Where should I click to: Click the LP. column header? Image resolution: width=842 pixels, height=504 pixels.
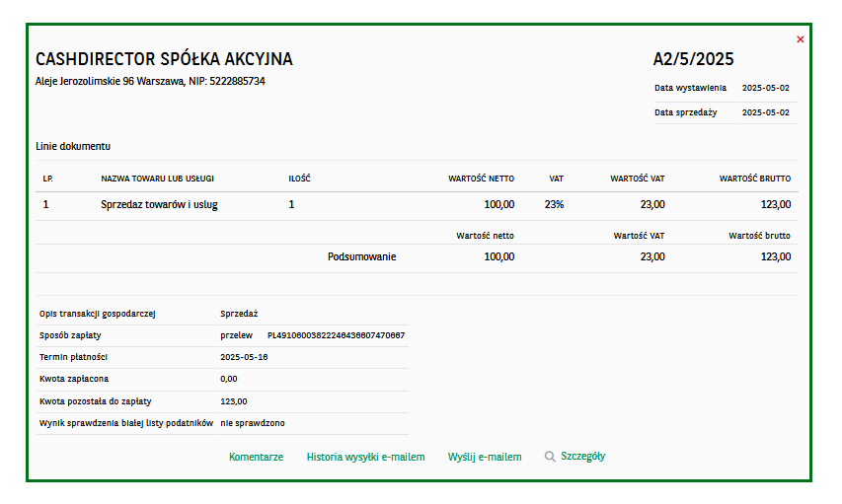pos(47,179)
